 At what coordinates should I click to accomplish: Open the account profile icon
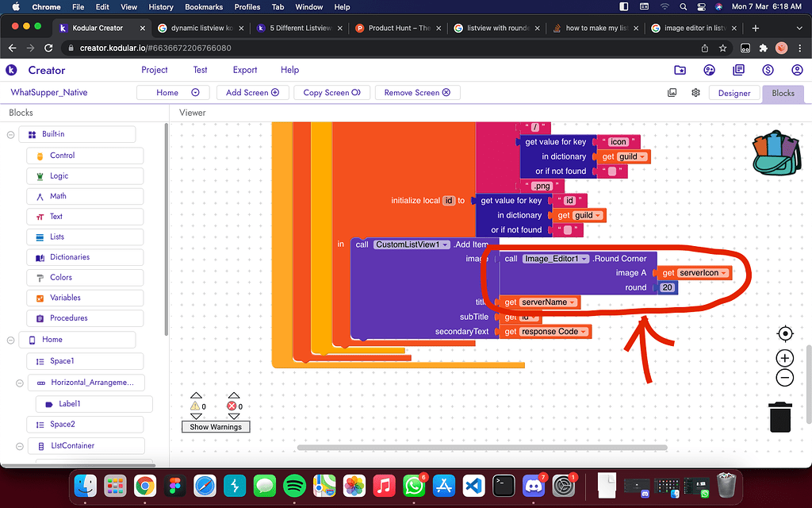[797, 70]
